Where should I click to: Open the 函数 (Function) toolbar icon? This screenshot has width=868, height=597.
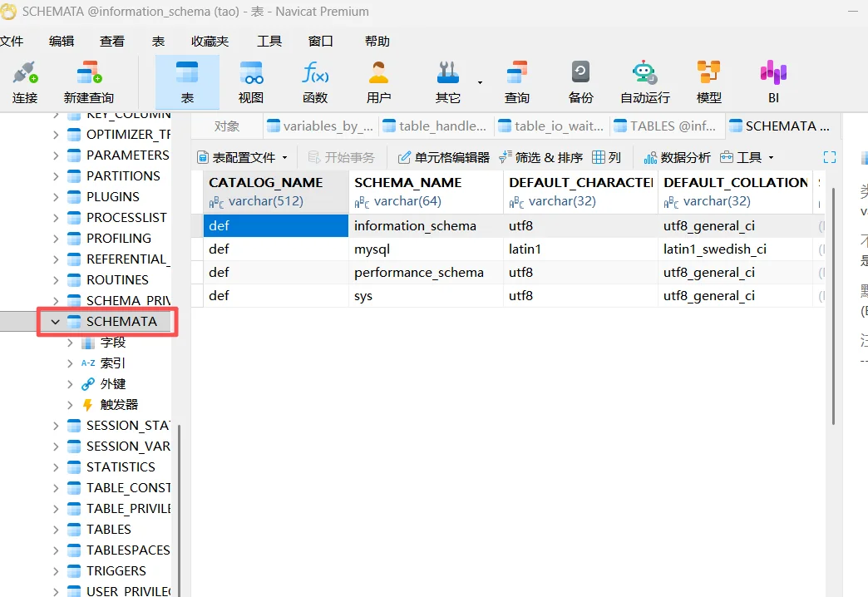[x=315, y=81]
